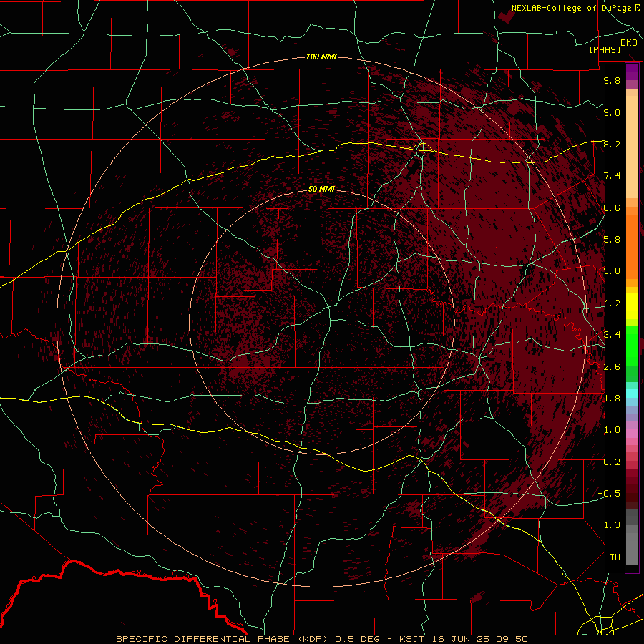Click the 7.4 value on the color scale
Viewport: 644px width, 644px height.
(x=612, y=176)
